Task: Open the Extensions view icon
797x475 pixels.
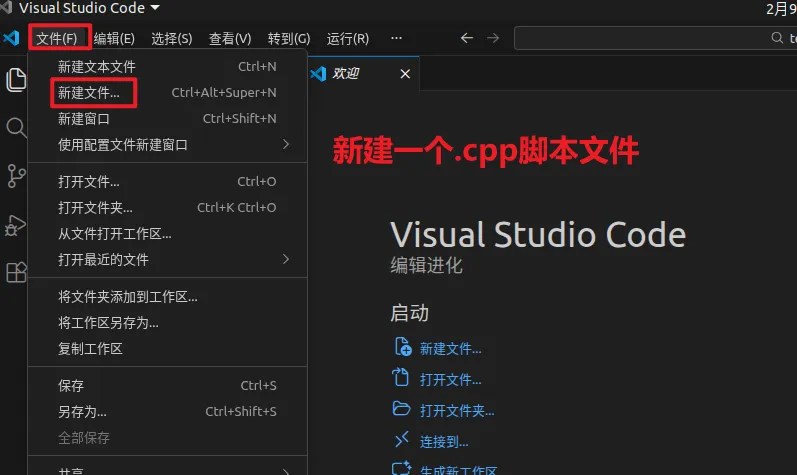Action: tap(16, 272)
